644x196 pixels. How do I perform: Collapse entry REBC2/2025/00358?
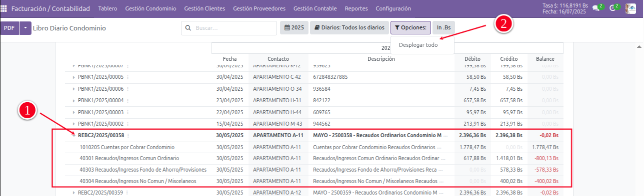(x=74, y=135)
